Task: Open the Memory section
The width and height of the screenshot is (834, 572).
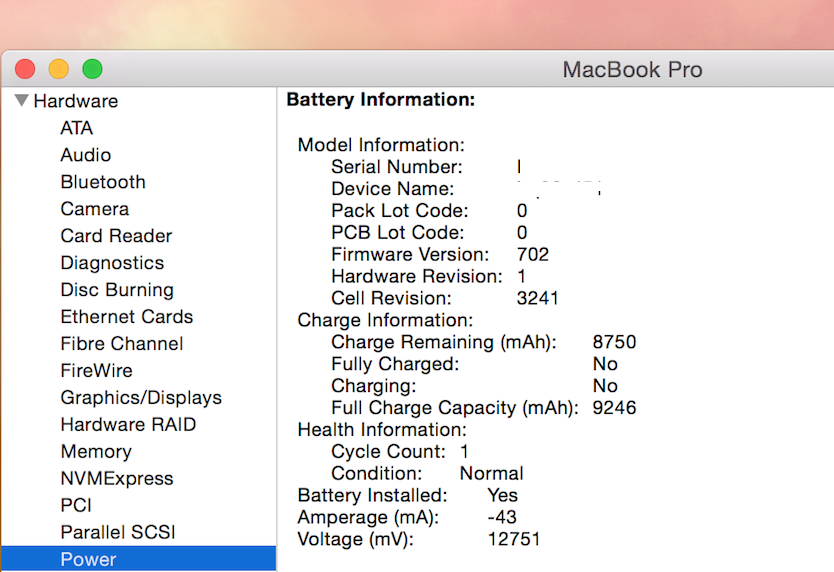Action: (96, 452)
